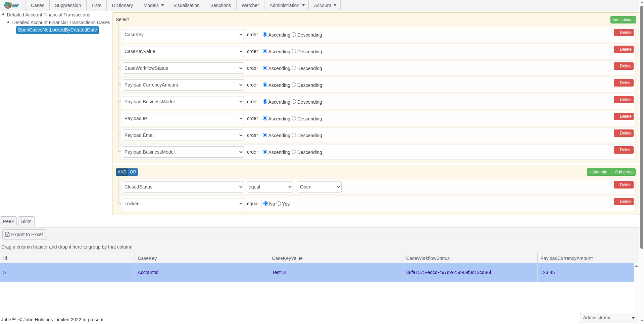Click the Add column button
Viewport: 644px width, 324px height.
click(623, 19)
